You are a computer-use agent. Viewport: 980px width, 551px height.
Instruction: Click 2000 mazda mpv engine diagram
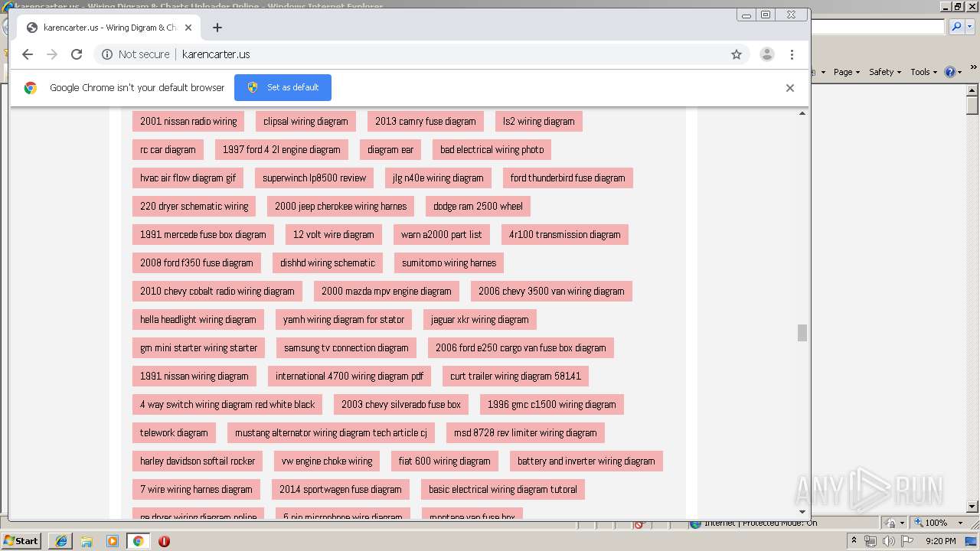point(387,291)
